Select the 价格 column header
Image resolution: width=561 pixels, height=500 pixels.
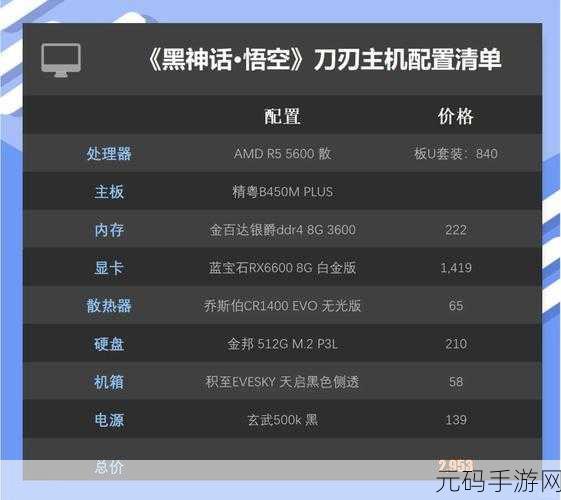coord(455,116)
